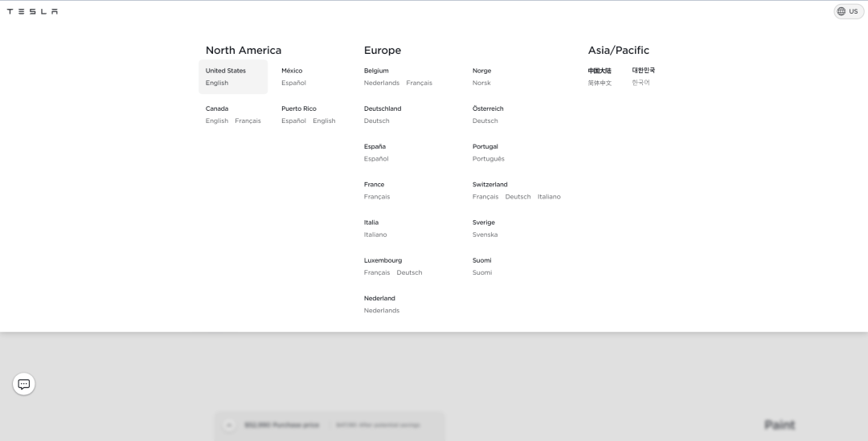Select Français under Canada
Viewport: 868px width, 441px height.
tap(248, 120)
